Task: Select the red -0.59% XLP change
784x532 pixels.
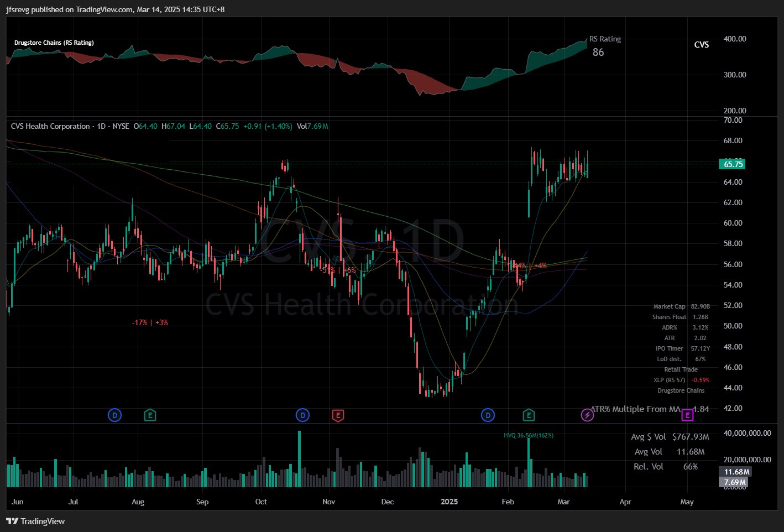Action: [x=700, y=380]
